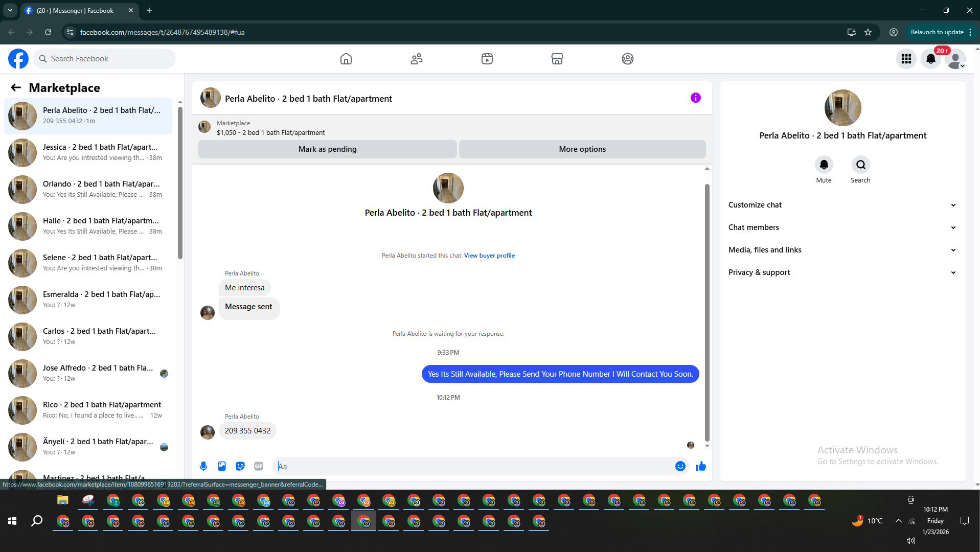980x552 pixels.
Task: Open Orlando's conversation
Action: 88,189
